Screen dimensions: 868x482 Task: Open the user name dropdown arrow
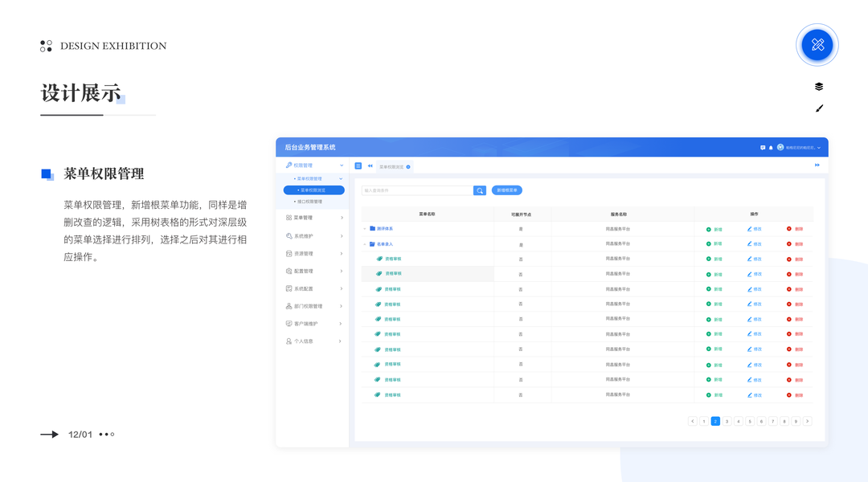(x=819, y=148)
